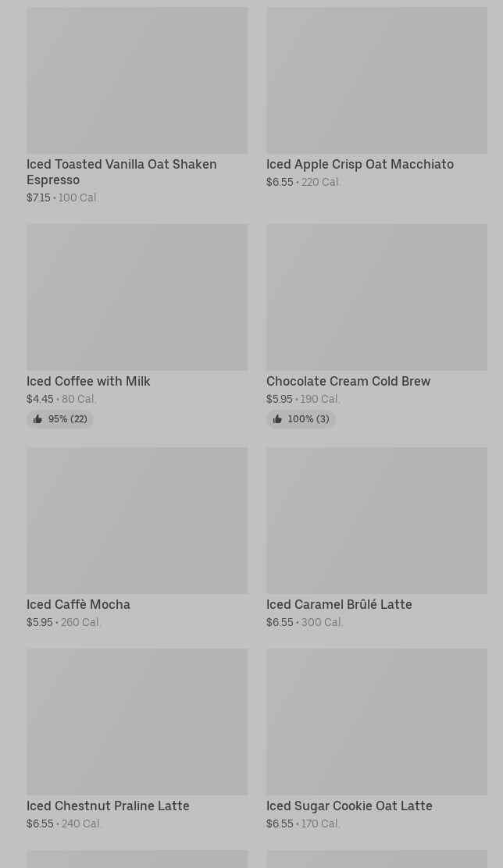Viewport: 503px width, 868px height.
Task: Open the Iced Apple Crisp Oat Macchiato image
Action: point(376,80)
